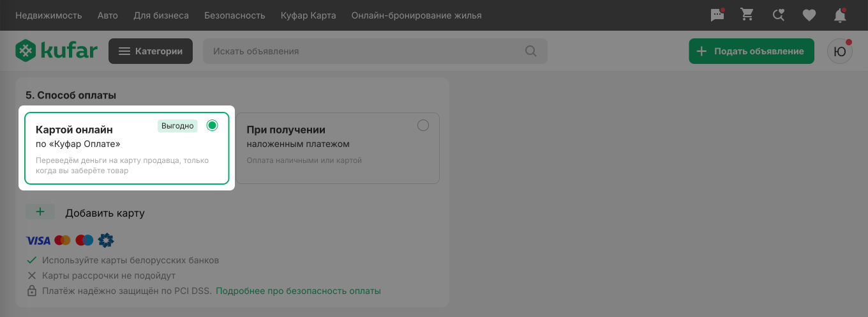Click the Visa card logo
This screenshot has height=317, width=868.
[x=38, y=240]
